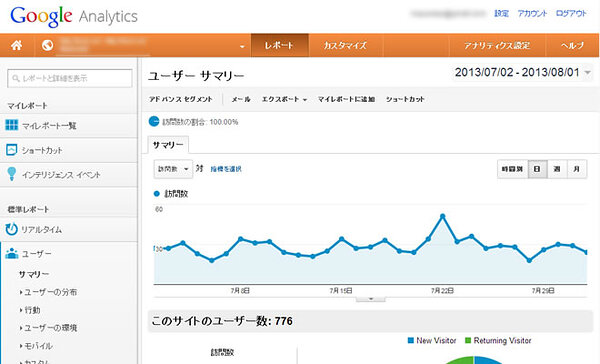Switch graph to 週 view
Image resolution: width=600 pixels, height=364 pixels.
(x=557, y=169)
